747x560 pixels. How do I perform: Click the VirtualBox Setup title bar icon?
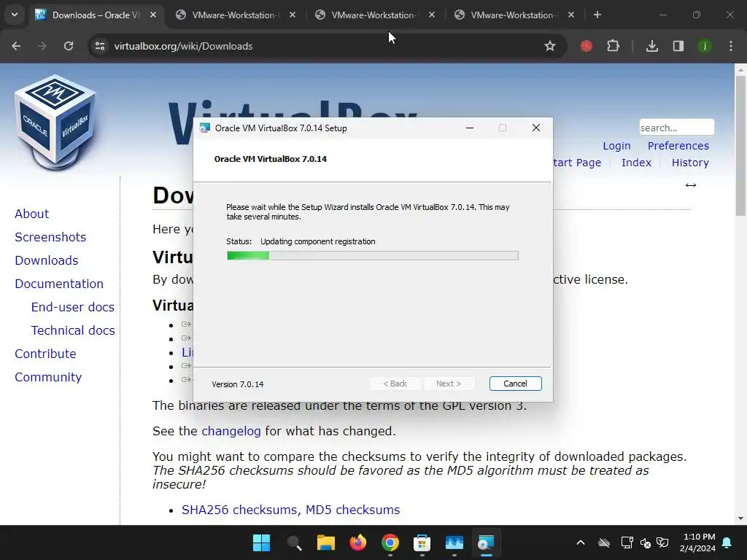point(205,128)
